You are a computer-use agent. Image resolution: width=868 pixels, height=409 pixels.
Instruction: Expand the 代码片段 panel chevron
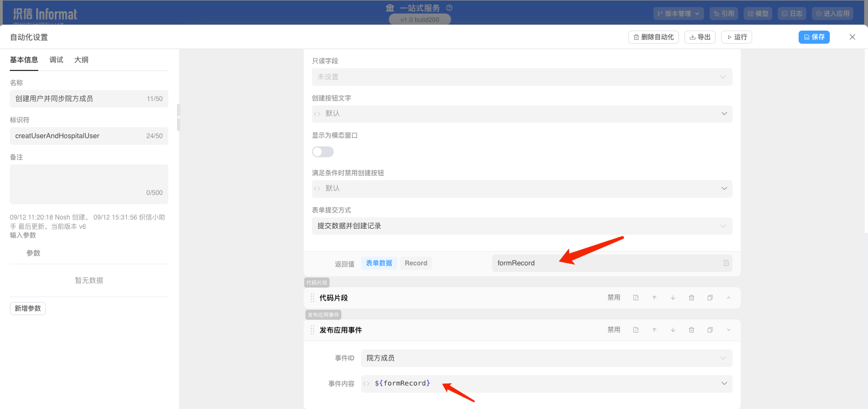pyautogui.click(x=729, y=298)
